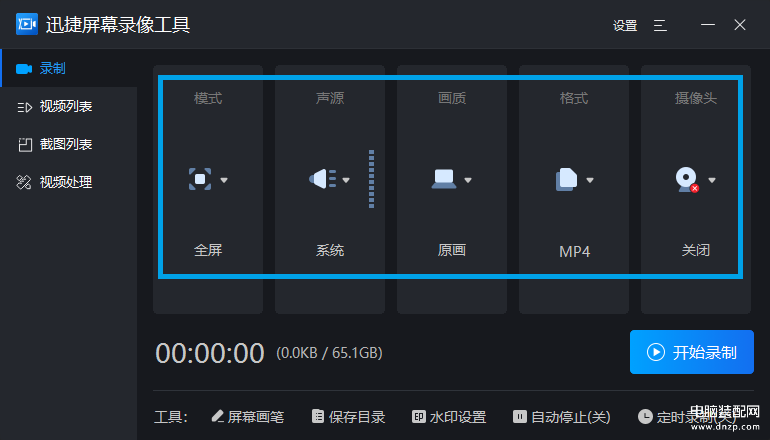The height and width of the screenshot is (440, 770).
Task: Click the 格式 heading
Action: (574, 98)
